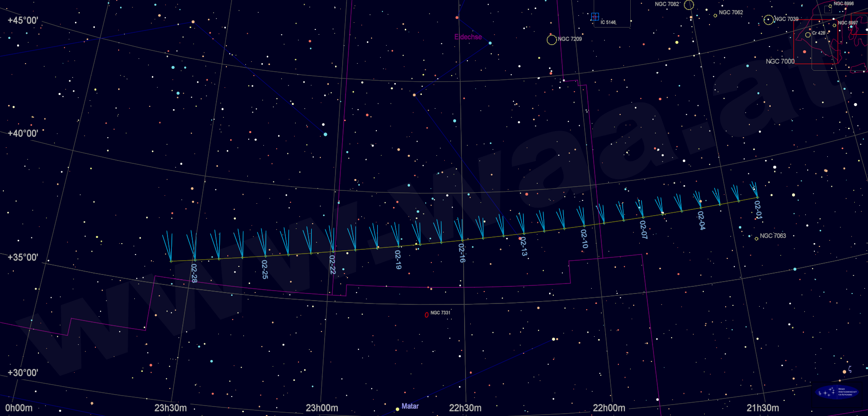Click the NGC 6996 label text
Image resolution: width=868 pixels, height=416 pixels.
click(844, 3)
